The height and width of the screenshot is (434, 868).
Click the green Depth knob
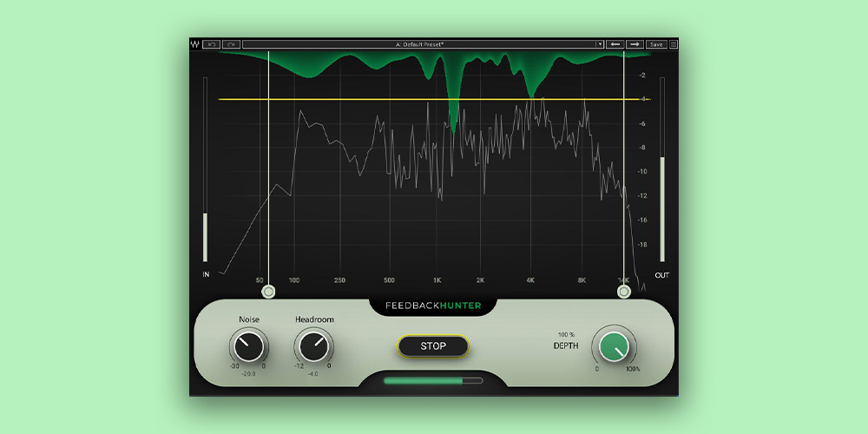click(x=614, y=347)
